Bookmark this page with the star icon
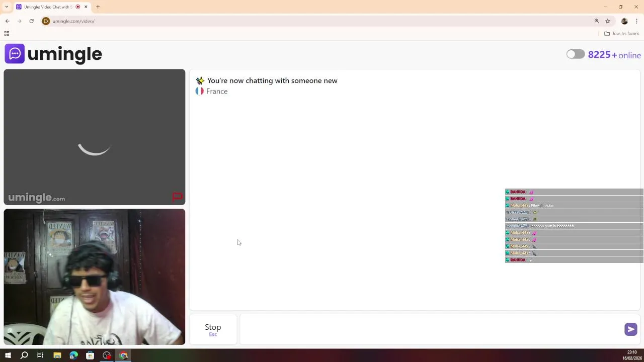The height and width of the screenshot is (362, 644). click(x=608, y=21)
